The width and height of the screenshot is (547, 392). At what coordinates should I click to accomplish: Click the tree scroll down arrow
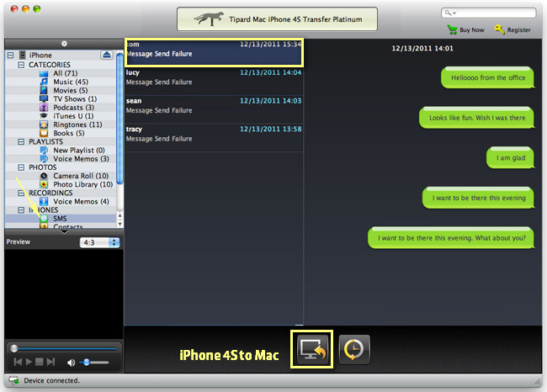tap(119, 224)
